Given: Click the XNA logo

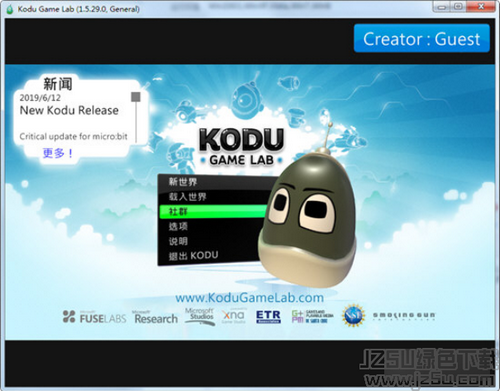Looking at the screenshot, I should [x=233, y=315].
